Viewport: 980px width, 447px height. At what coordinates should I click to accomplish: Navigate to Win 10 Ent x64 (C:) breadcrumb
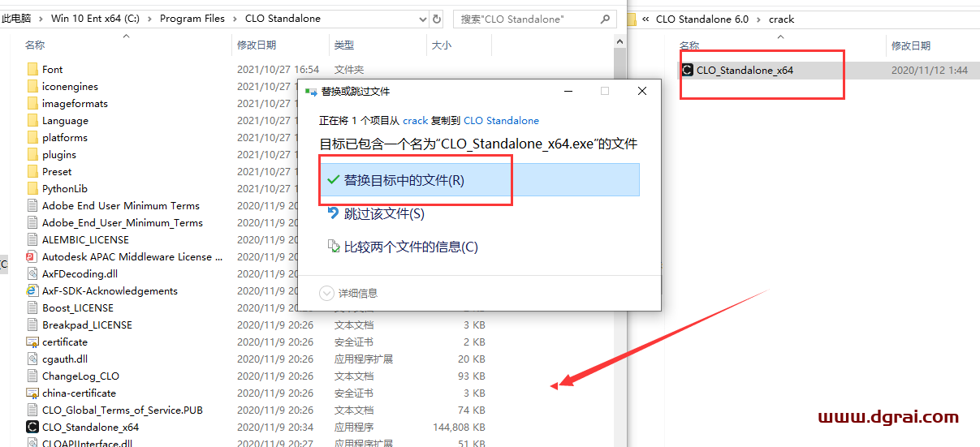pyautogui.click(x=96, y=19)
